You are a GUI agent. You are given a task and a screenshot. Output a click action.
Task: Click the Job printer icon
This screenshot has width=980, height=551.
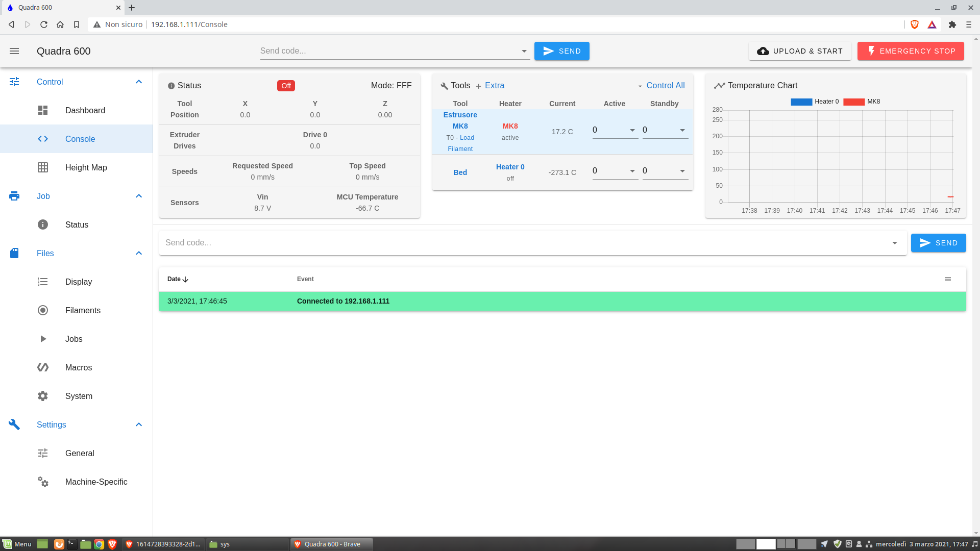pyautogui.click(x=14, y=196)
